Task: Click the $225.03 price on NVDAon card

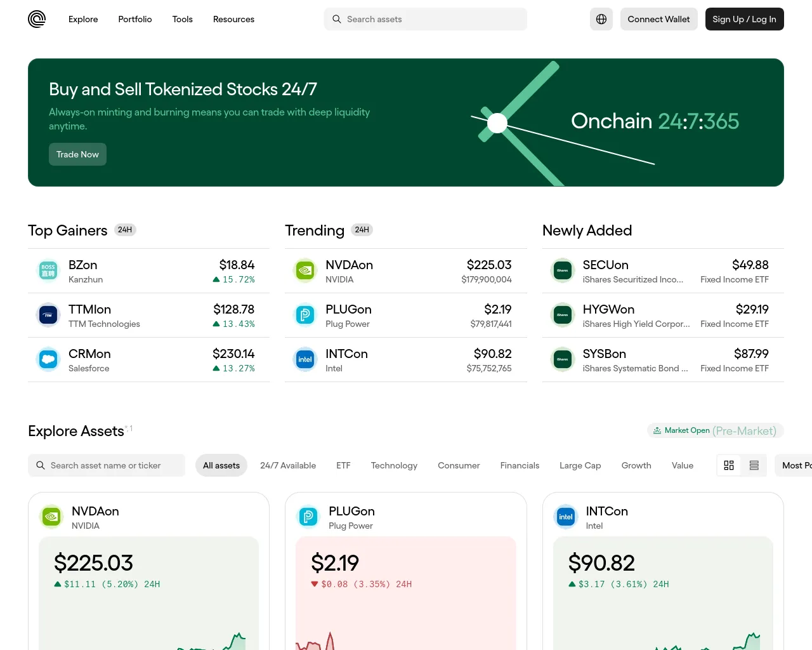Action: 93,563
